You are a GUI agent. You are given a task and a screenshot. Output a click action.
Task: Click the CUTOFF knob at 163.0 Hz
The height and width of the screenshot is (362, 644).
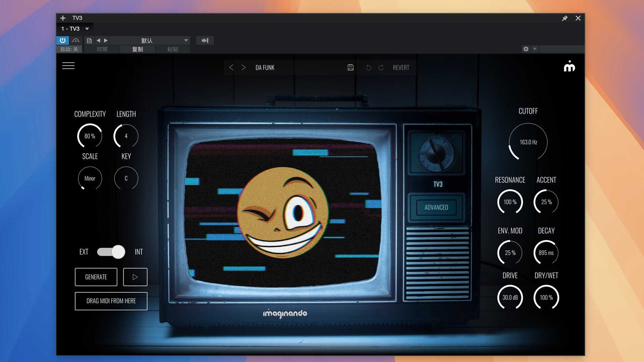[x=528, y=142]
